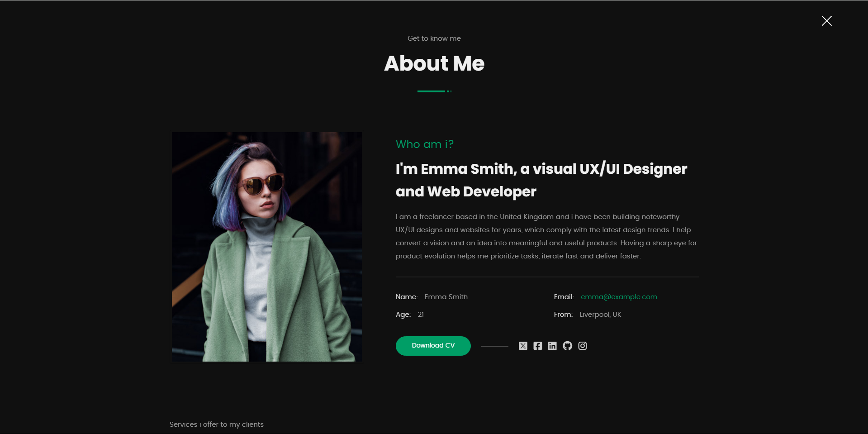Open the Instagram social icon
The height and width of the screenshot is (434, 868).
click(583, 346)
